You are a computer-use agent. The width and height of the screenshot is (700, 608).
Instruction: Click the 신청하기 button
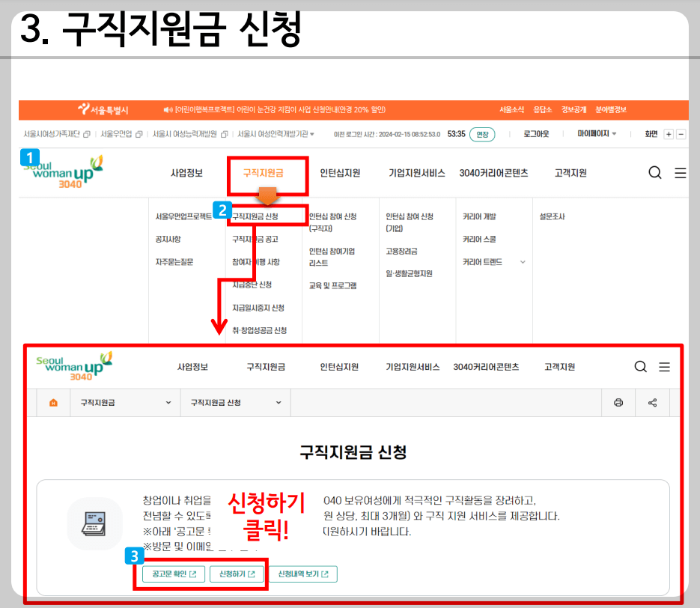tap(237, 574)
